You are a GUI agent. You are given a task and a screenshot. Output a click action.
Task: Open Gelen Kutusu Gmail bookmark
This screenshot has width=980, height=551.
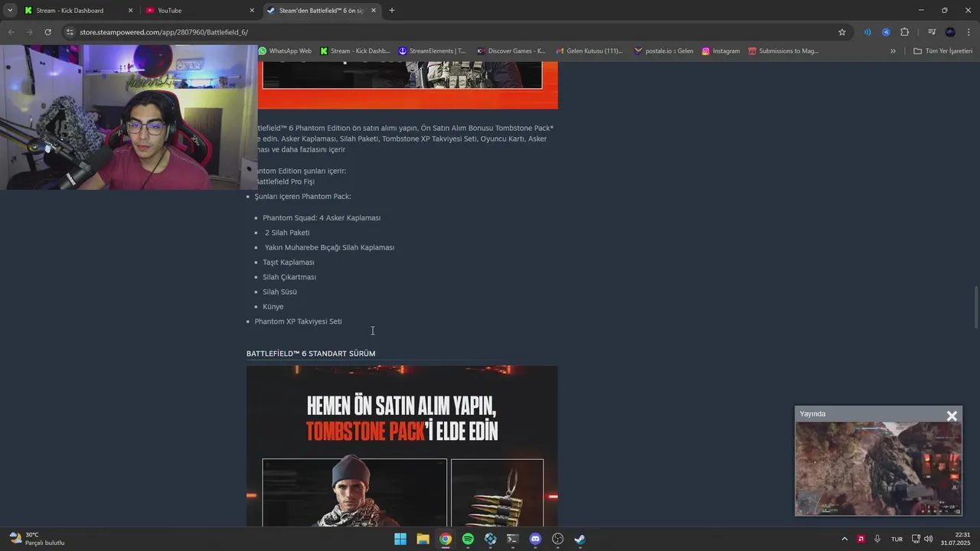589,51
